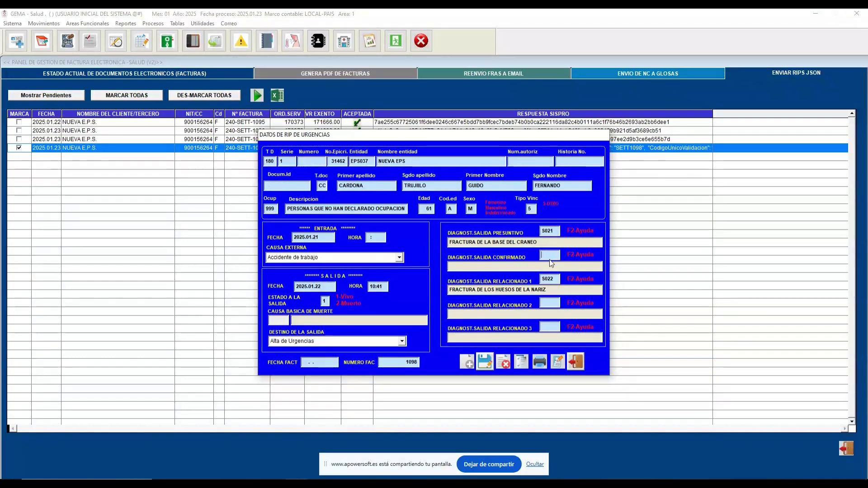Click the green first-aid toolbar icon
Viewport: 868px width, 488px height.
167,41
